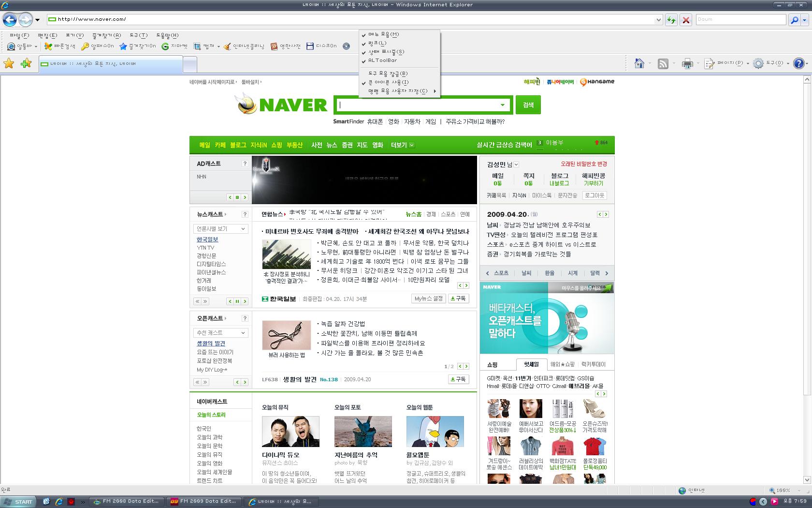Open the 파일(F) menu

[x=19, y=35]
